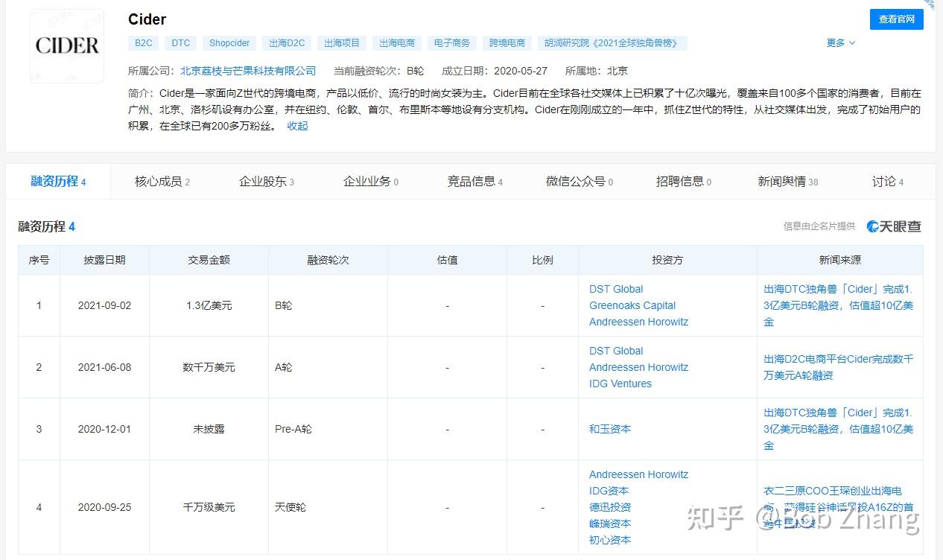
Task: Open the 竞品信息 tab
Action: point(475,181)
